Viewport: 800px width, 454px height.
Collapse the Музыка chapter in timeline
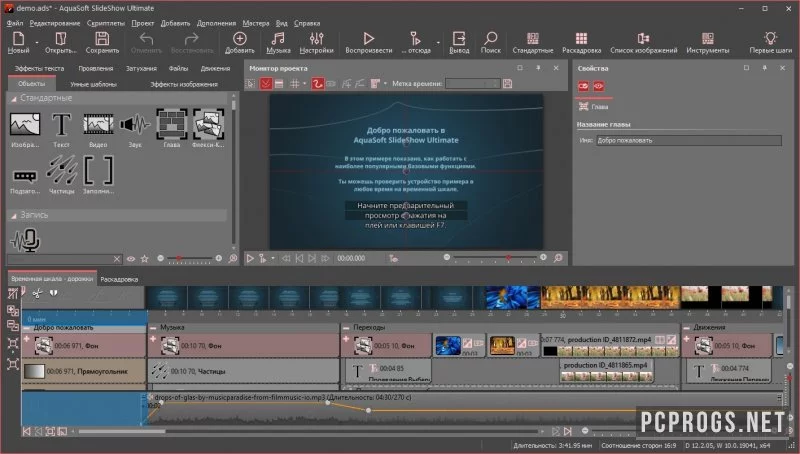point(153,328)
